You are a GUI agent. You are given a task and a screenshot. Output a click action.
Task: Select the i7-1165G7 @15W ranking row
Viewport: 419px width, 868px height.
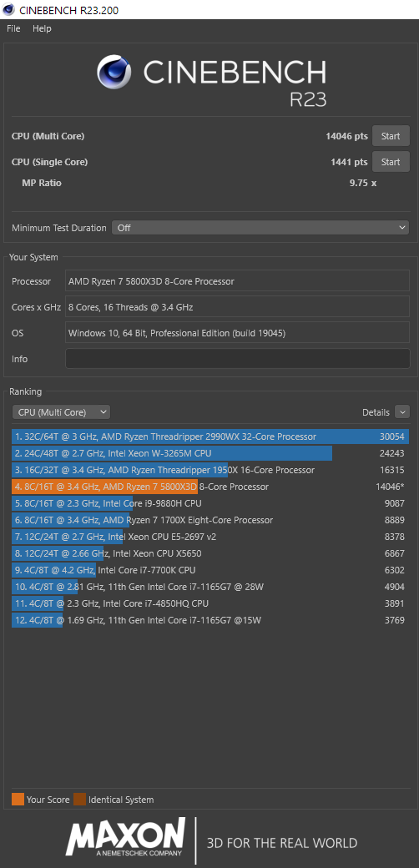tap(210, 620)
